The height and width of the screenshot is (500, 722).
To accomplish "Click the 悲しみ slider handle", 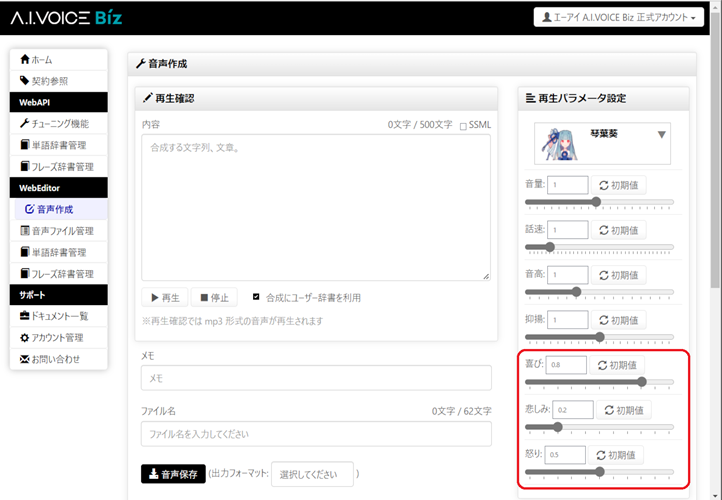I will click(558, 427).
